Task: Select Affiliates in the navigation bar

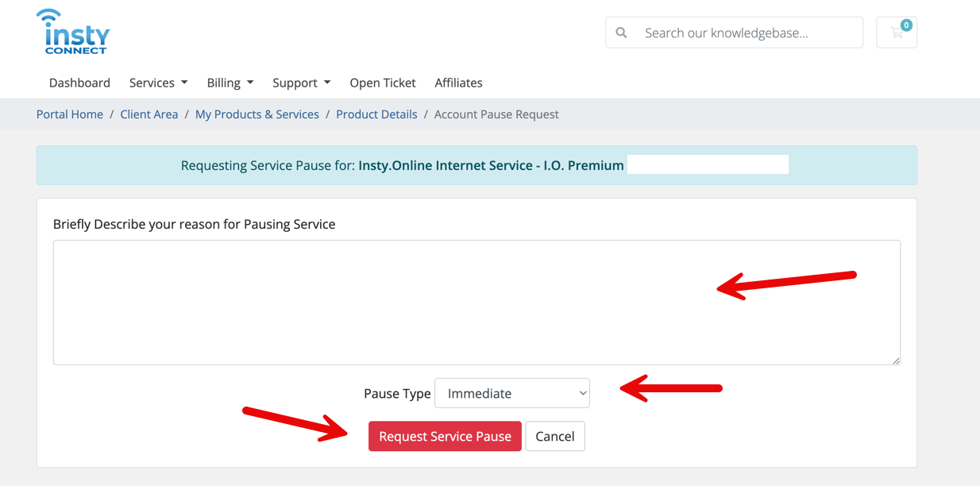Action: pyautogui.click(x=458, y=83)
